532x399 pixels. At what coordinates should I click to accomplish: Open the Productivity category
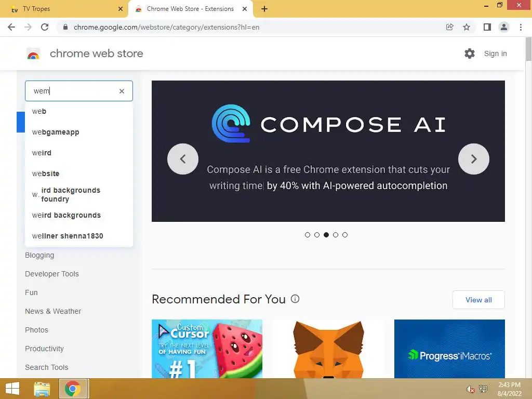click(44, 349)
